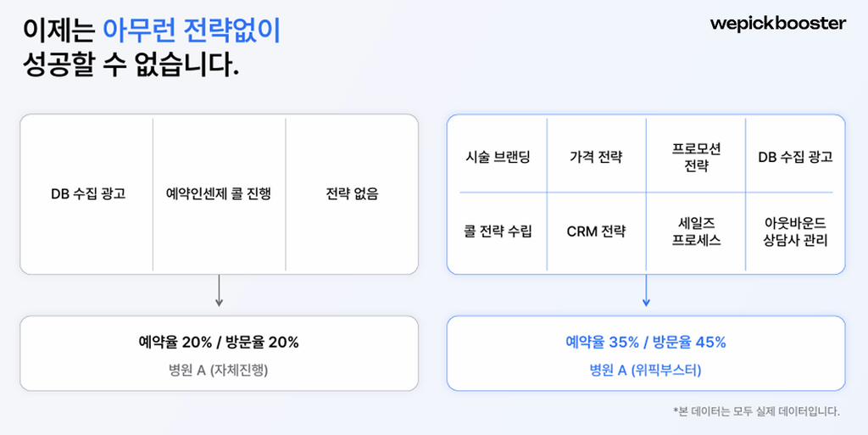868x435 pixels.
Task: Select the '전략 없음' cell
Action: coord(352,193)
